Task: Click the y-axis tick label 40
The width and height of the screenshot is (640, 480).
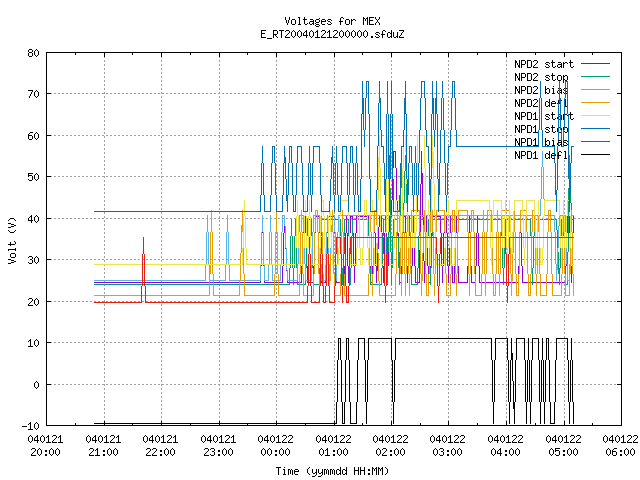Action: (x=33, y=219)
